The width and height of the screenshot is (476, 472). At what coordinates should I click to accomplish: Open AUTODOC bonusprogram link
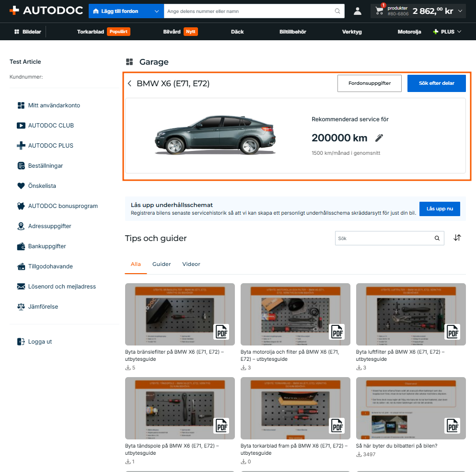(x=63, y=206)
